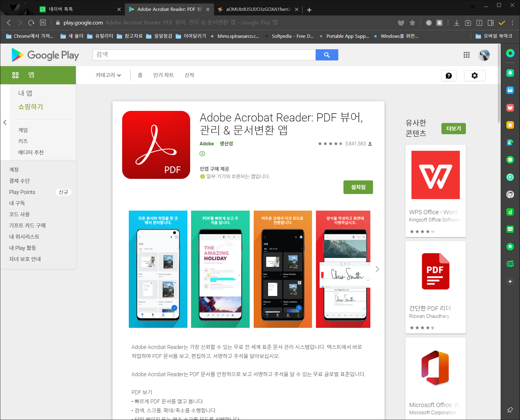Open the Google apps grid

click(x=466, y=55)
